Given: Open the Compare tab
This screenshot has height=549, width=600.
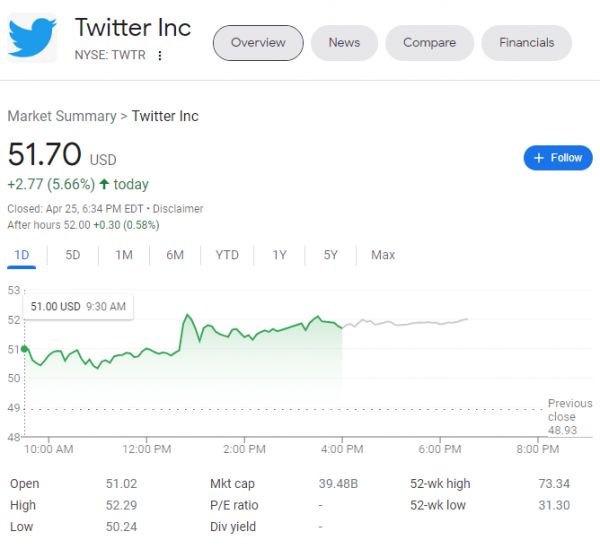Looking at the screenshot, I should (x=429, y=43).
